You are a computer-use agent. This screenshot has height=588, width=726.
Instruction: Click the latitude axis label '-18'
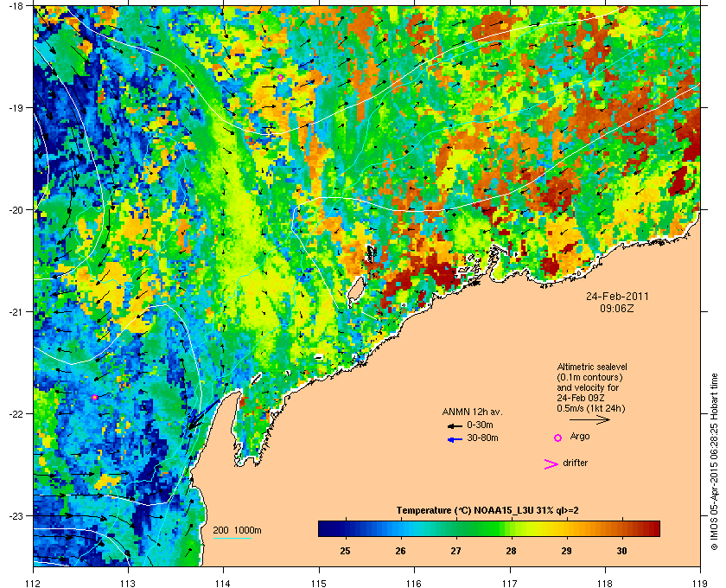(16, 6)
